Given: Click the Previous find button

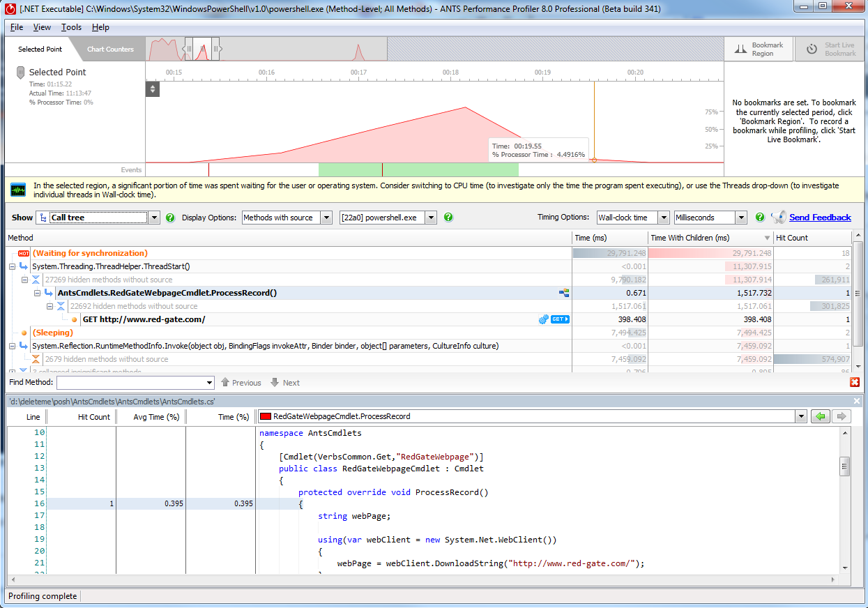Looking at the screenshot, I should click(241, 383).
